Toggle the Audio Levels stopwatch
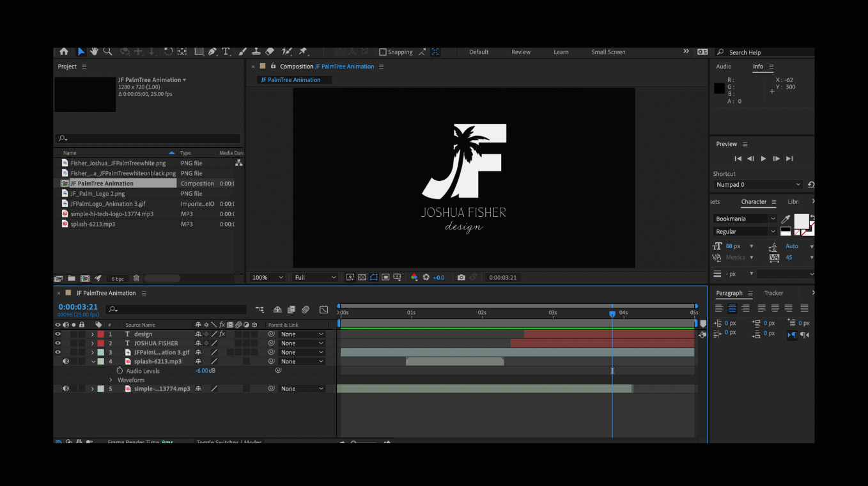This screenshot has width=868, height=486. point(120,371)
